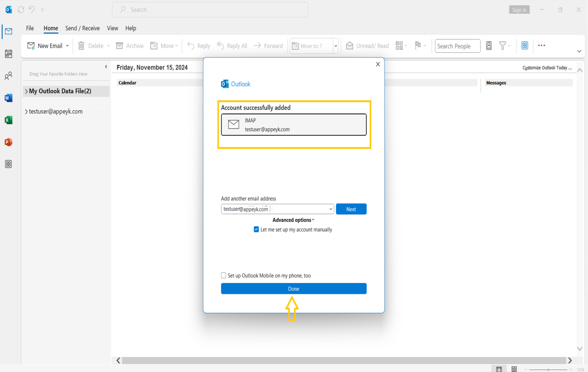588x372 pixels.
Task: Launch Word from the sidebar
Action: (8, 98)
